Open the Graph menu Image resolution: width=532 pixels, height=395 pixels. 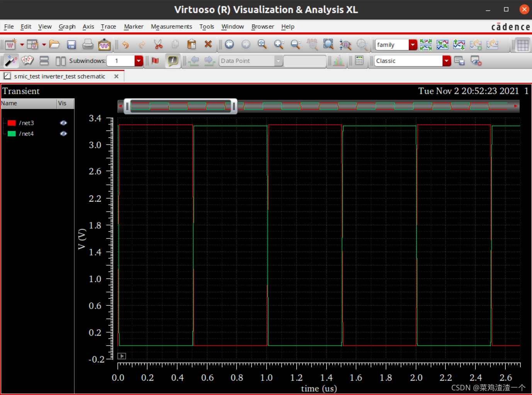pos(67,26)
